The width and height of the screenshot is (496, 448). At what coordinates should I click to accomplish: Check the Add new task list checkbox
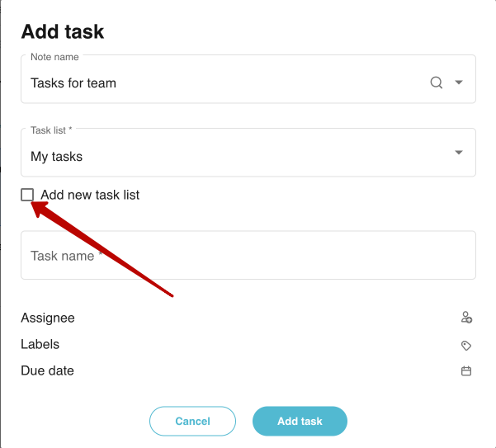27,195
